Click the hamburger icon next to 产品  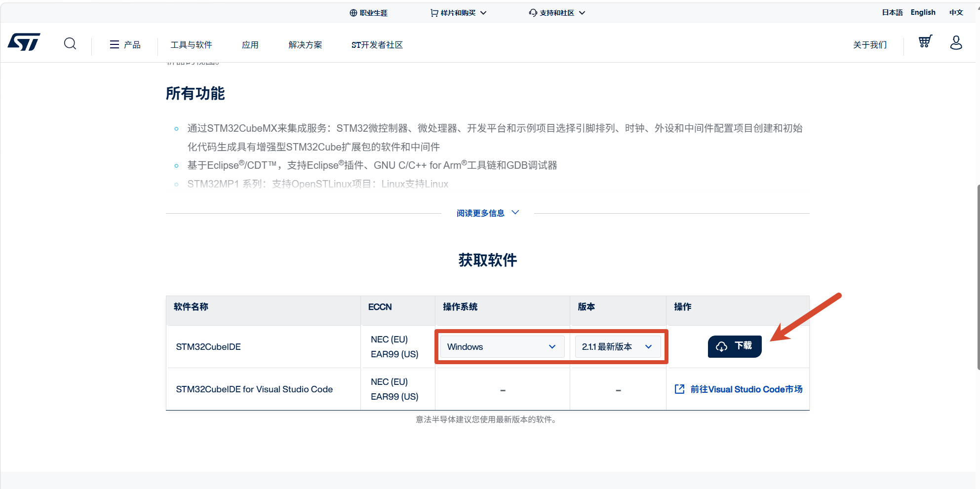point(115,44)
